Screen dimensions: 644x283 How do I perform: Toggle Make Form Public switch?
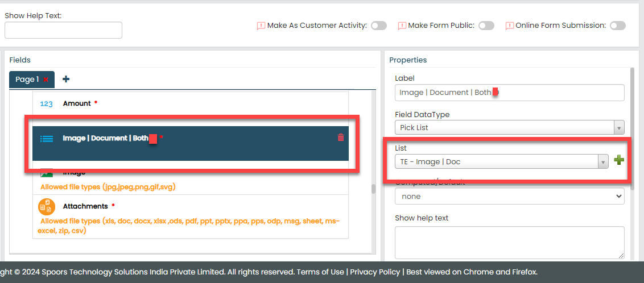(x=486, y=26)
